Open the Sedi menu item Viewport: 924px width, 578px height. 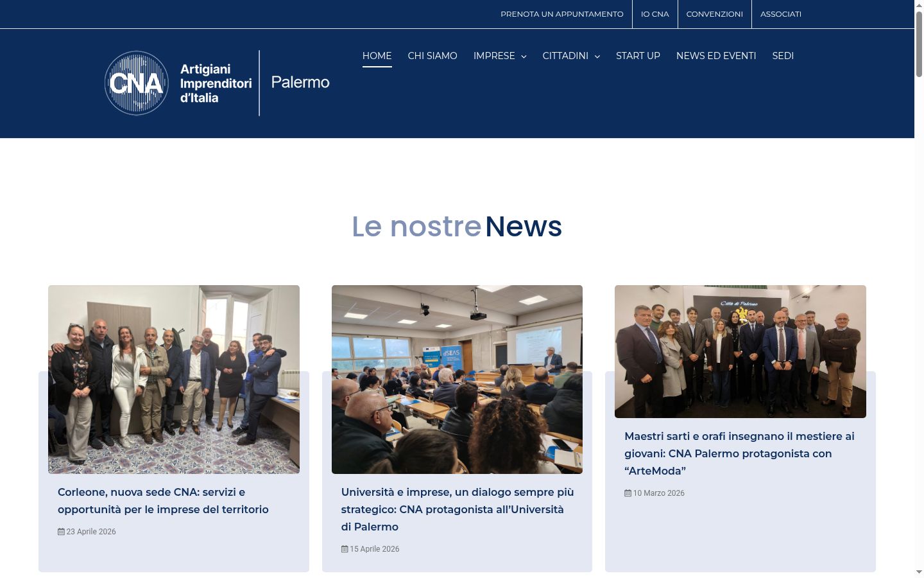click(x=783, y=56)
